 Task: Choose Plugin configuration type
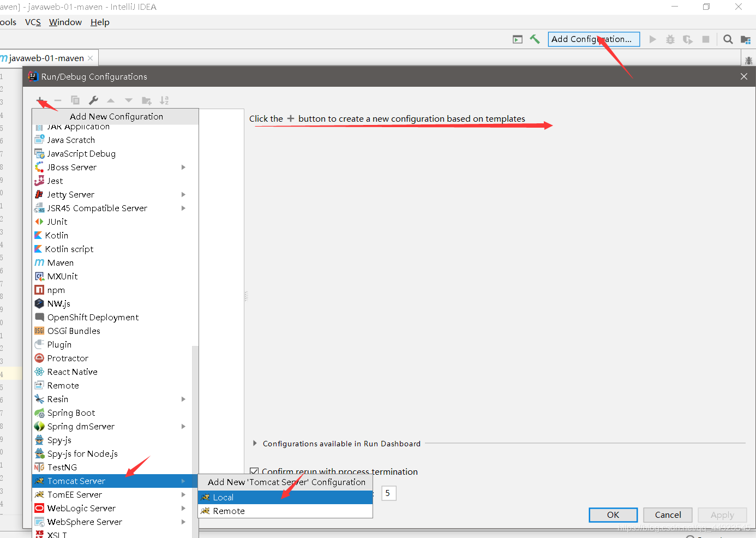coord(112,344)
